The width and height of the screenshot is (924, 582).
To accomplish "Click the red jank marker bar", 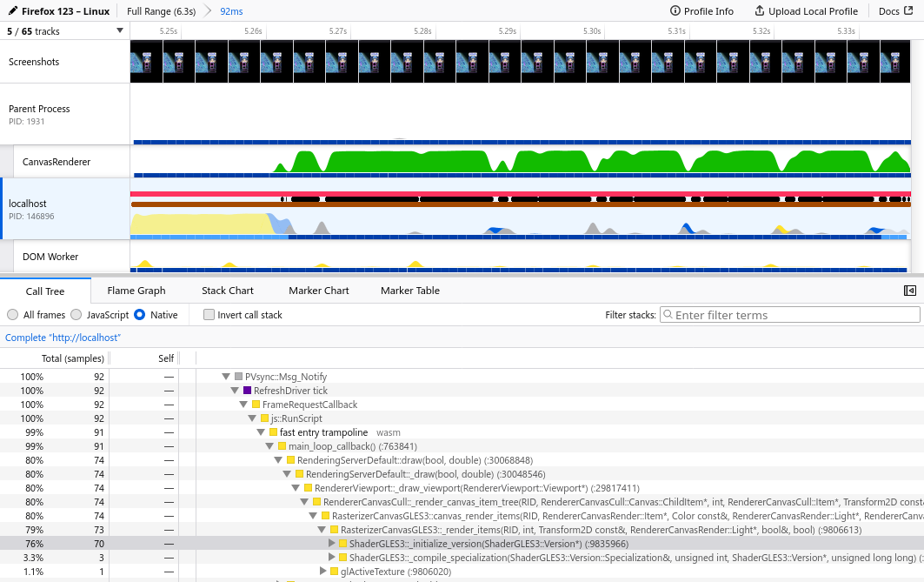I will (x=521, y=194).
